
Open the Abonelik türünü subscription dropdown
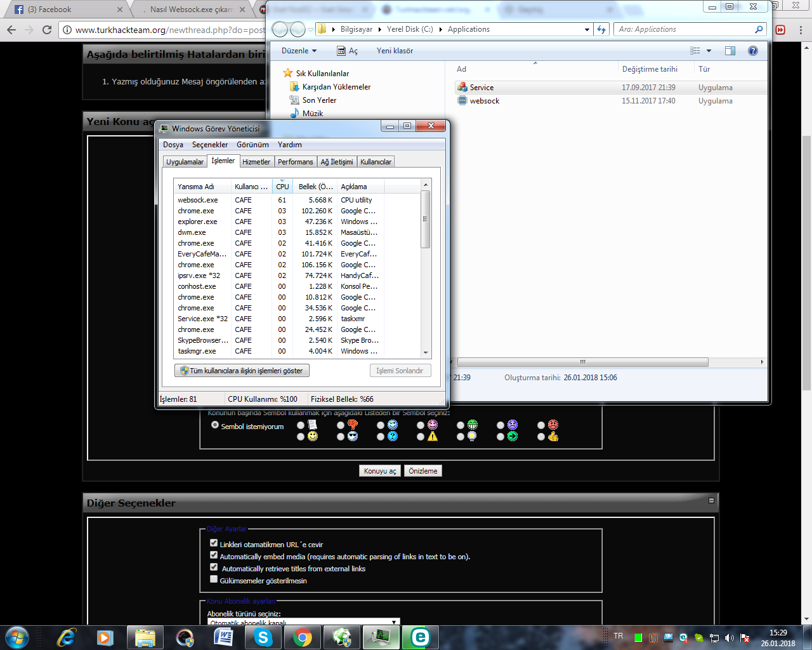click(x=303, y=622)
